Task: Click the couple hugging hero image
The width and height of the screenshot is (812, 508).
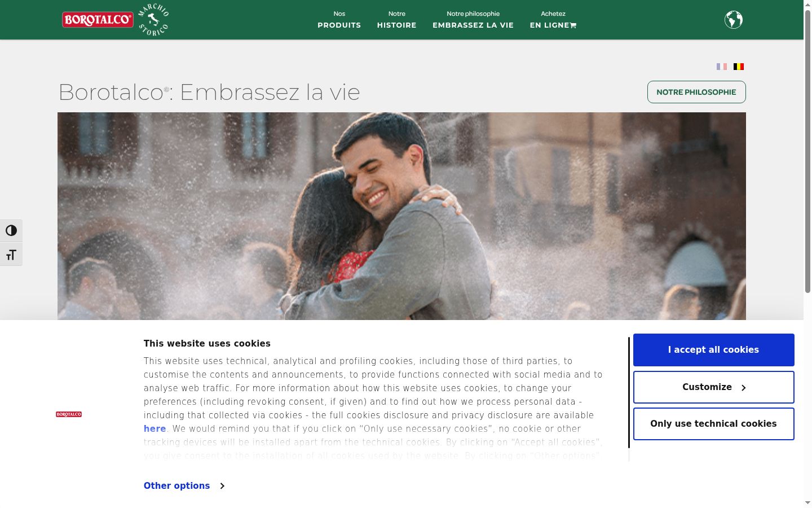Action: click(401, 216)
